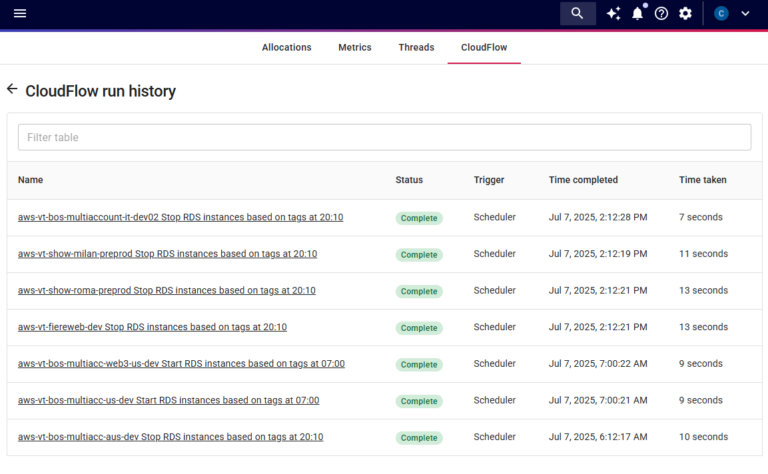Expand the user account dropdown chevron
Viewport: 768px width, 474px height.
click(x=745, y=13)
